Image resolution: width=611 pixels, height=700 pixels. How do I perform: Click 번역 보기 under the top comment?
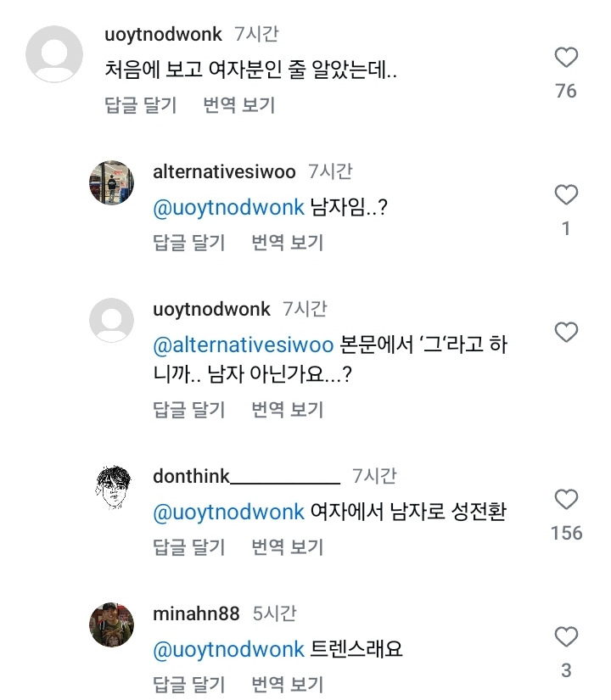point(239,106)
